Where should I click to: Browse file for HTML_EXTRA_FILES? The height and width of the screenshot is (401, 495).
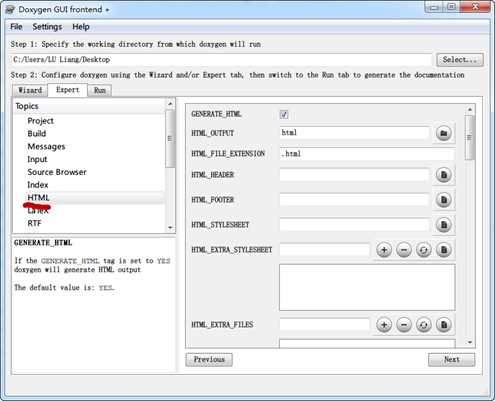443,324
